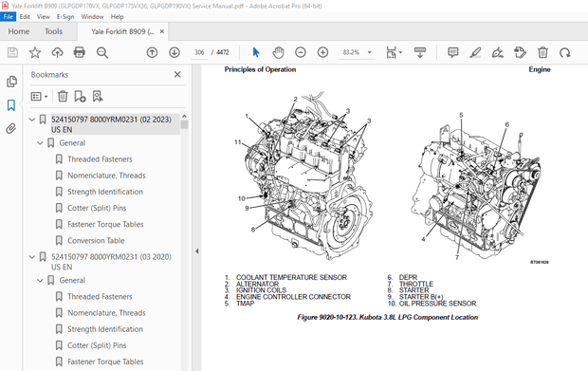Open the View menu
The height and width of the screenshot is (371, 588).
tap(43, 16)
